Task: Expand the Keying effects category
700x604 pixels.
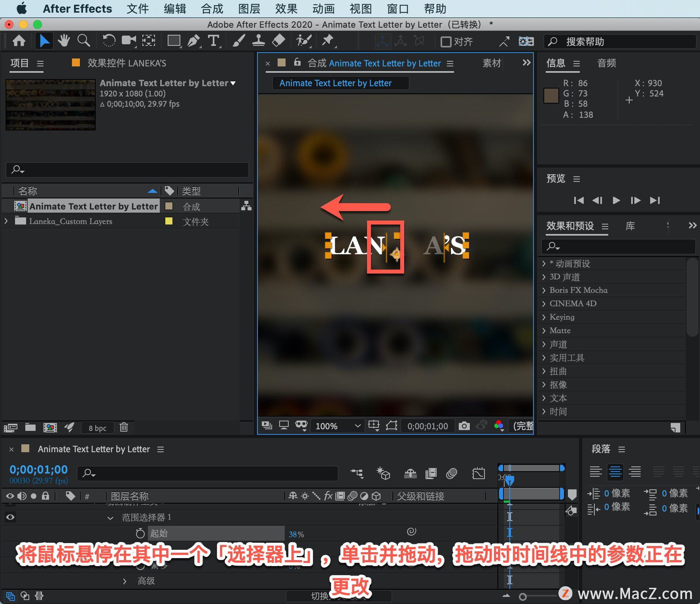Action: click(544, 317)
